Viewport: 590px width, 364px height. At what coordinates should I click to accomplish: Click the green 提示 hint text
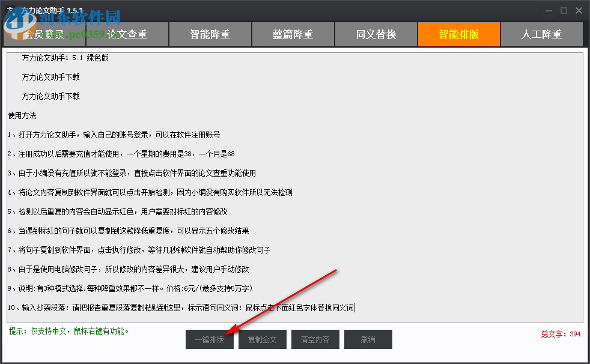68,332
